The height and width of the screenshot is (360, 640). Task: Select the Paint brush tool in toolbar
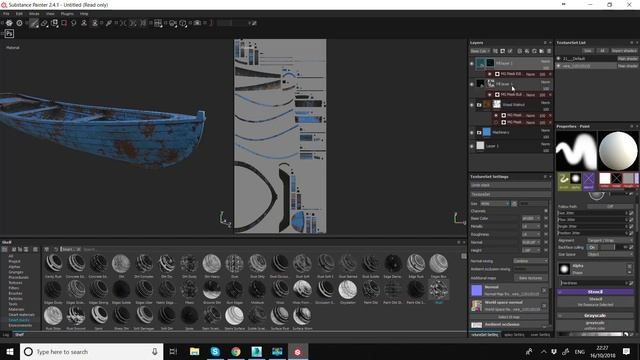coord(34,23)
